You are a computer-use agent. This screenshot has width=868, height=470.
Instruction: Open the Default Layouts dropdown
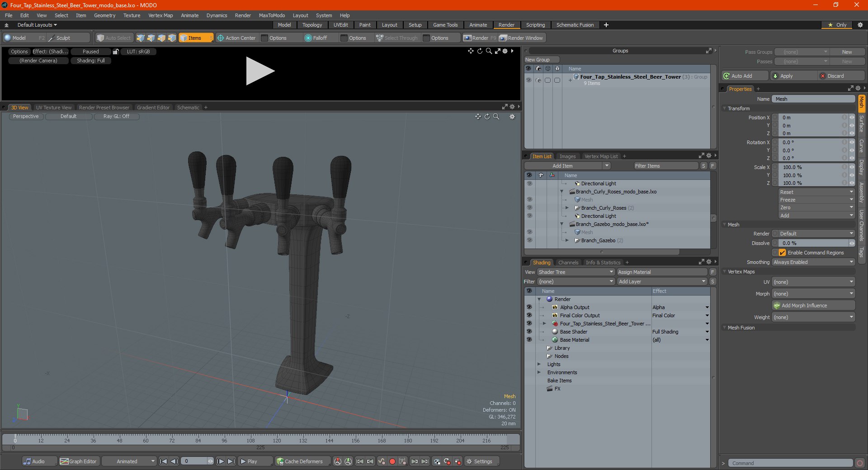click(37, 25)
